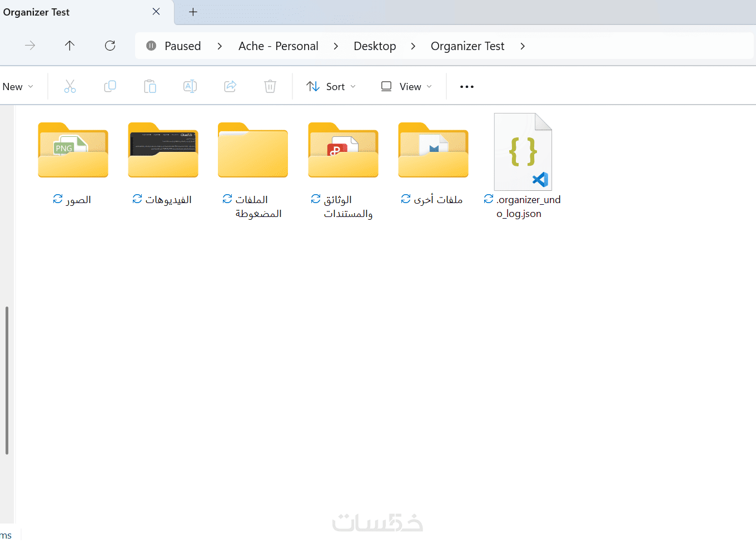Click the Delete trash can icon
The height and width of the screenshot is (543, 756).
click(x=270, y=86)
